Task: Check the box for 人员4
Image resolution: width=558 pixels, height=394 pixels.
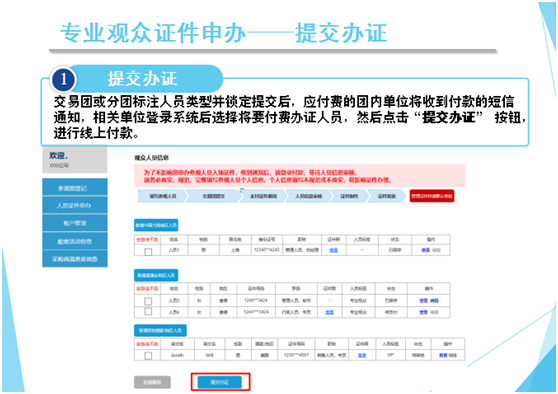Action: pyautogui.click(x=148, y=311)
